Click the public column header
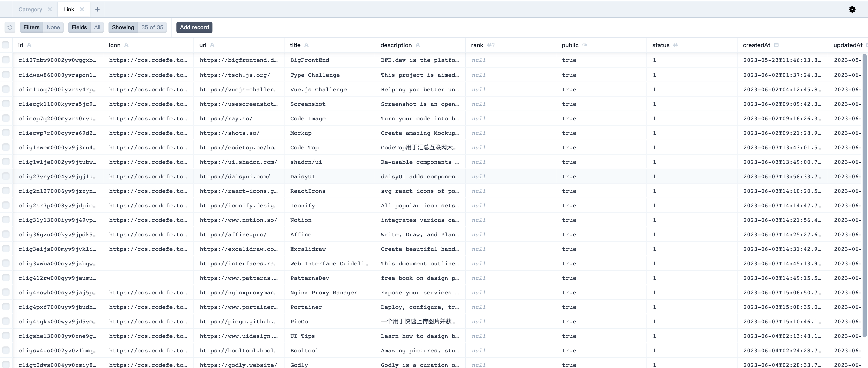 601,45
